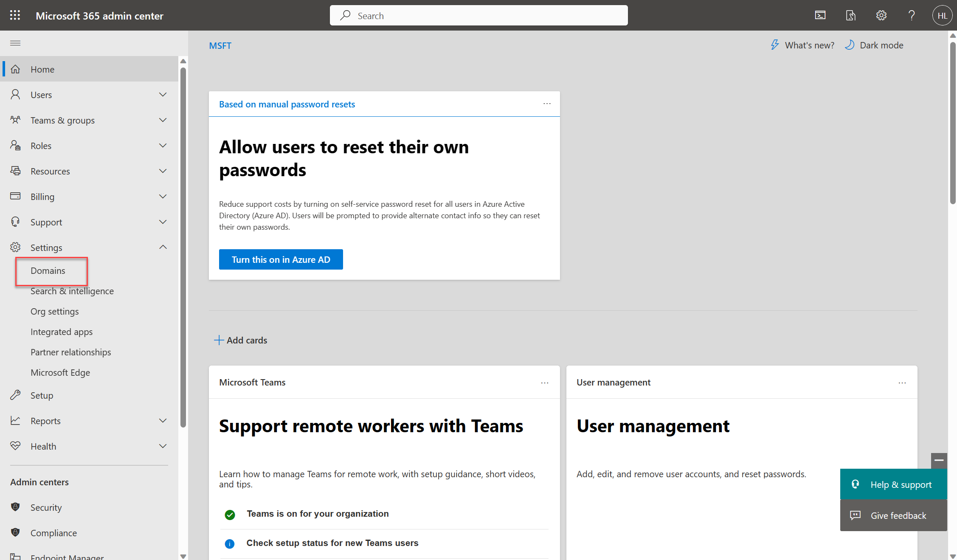The image size is (957, 560).
Task: Open the Help question mark icon
Action: (x=911, y=15)
